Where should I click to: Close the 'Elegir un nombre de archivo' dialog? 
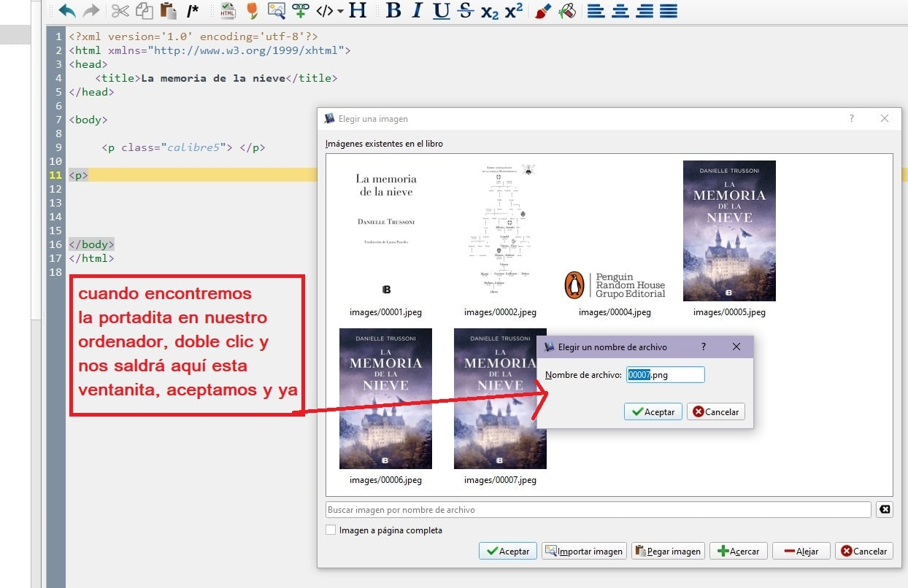click(736, 347)
